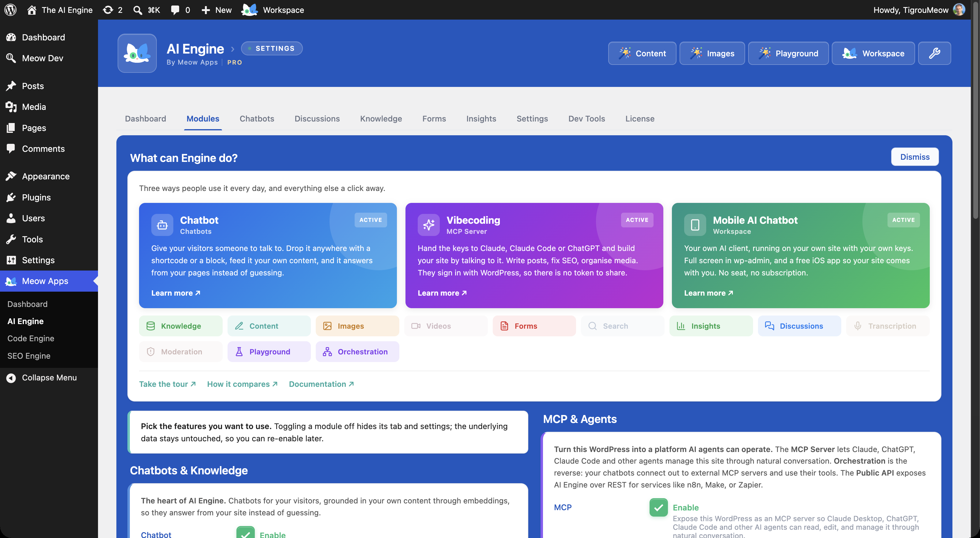980x538 pixels.
Task: Open Users in the sidebar
Action: point(49,218)
